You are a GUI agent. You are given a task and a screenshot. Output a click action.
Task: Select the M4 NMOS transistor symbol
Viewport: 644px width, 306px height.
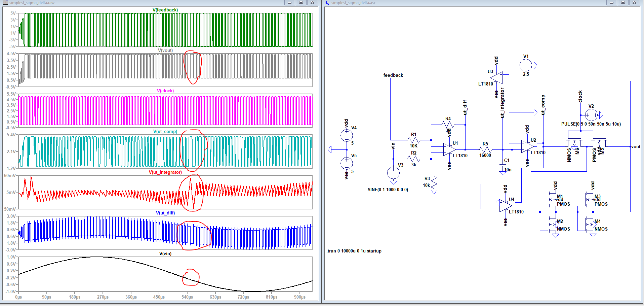pyautogui.click(x=591, y=225)
